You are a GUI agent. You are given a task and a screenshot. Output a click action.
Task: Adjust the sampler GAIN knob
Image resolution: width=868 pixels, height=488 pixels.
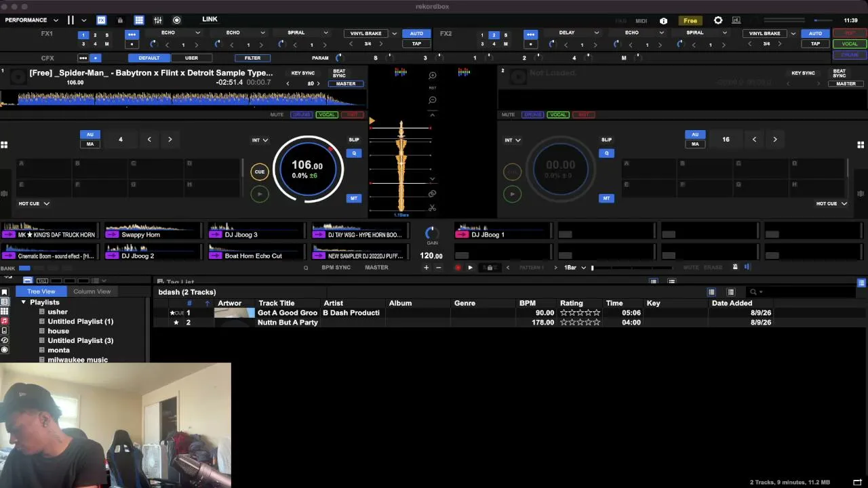(x=431, y=233)
